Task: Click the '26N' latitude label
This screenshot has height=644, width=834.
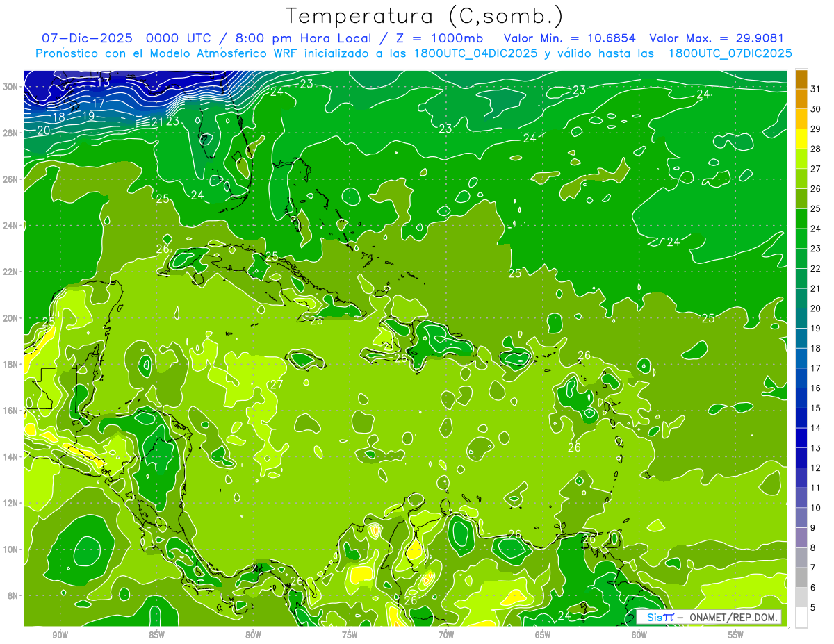Action: click(x=12, y=179)
